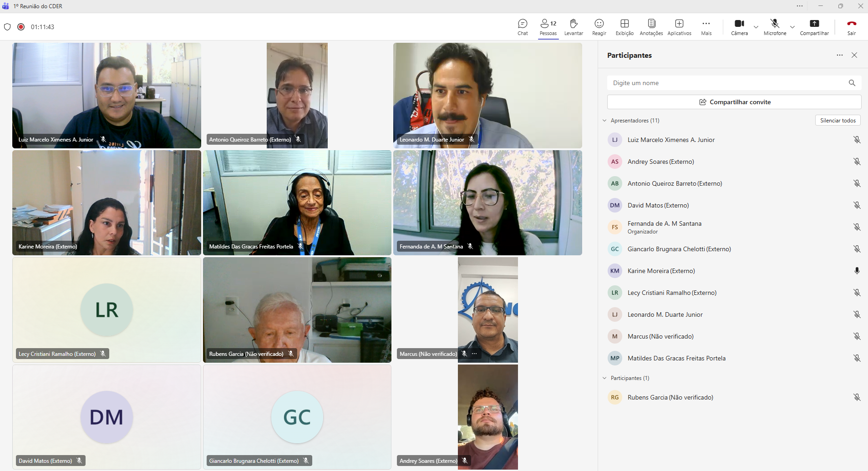Toggle the Pessoas participants tab

point(548,26)
